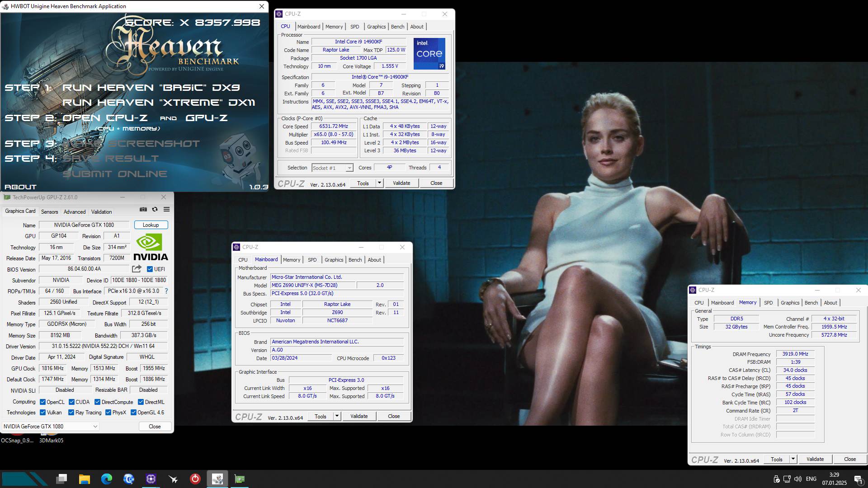Click the NVIDIA logo in GPU-Z
The image size is (868, 488).
click(x=151, y=247)
